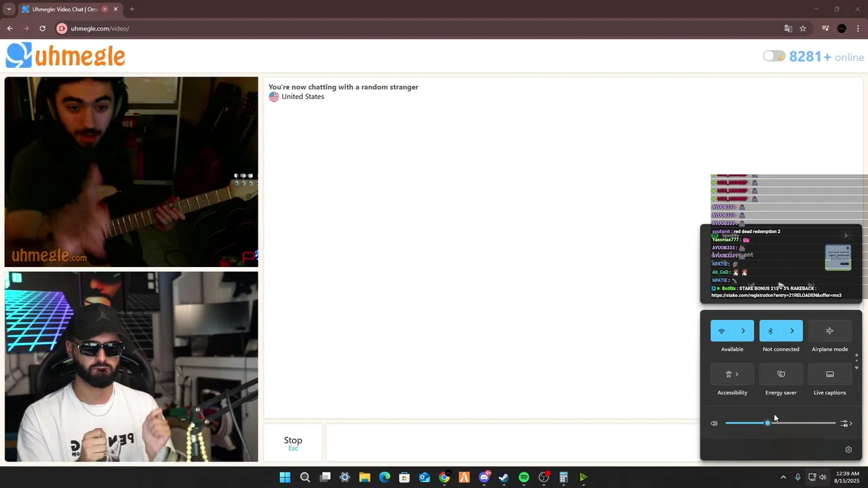Image resolution: width=868 pixels, height=488 pixels.
Task: Open a new browser tab
Action: point(132,9)
